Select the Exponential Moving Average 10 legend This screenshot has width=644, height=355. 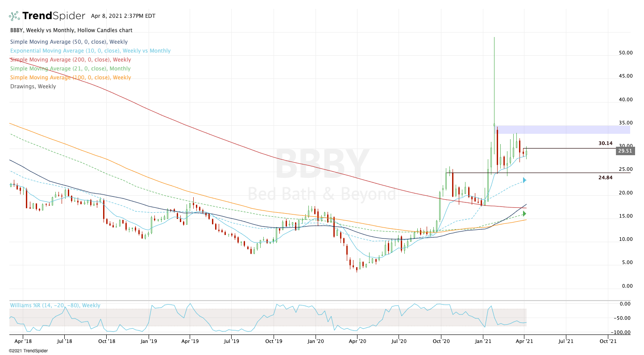tap(90, 51)
